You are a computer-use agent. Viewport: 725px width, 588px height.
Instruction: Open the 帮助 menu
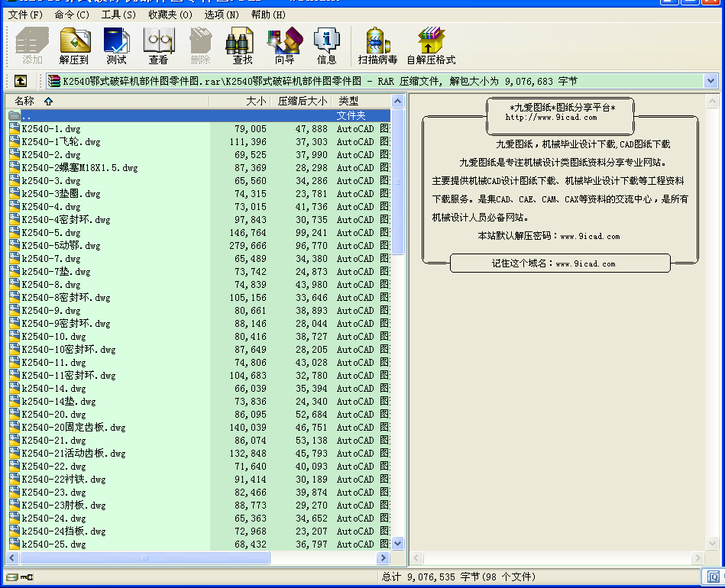[x=267, y=15]
